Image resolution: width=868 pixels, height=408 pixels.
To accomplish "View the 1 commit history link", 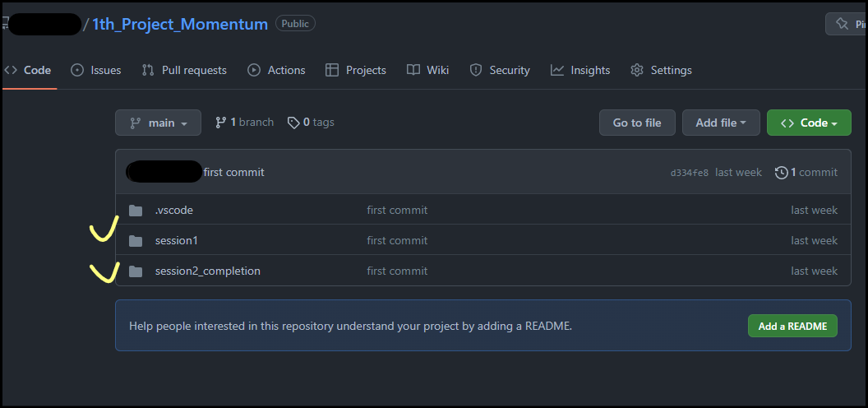I will [x=806, y=173].
